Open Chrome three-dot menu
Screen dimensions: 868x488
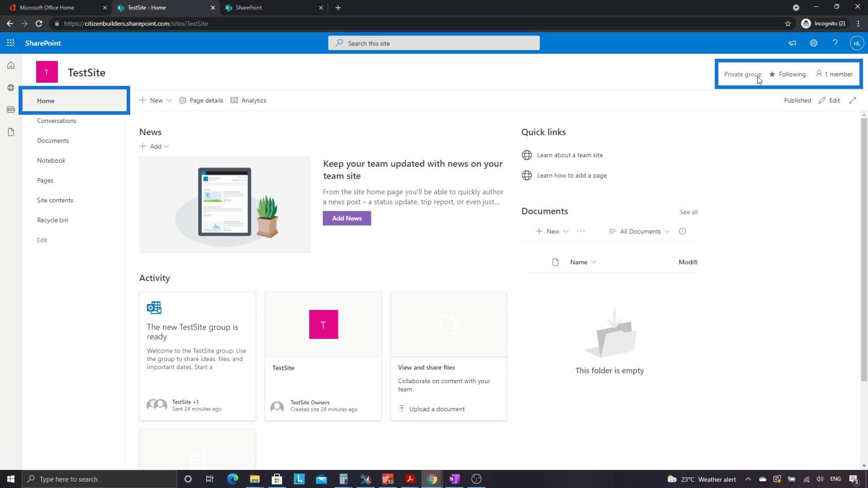point(858,23)
